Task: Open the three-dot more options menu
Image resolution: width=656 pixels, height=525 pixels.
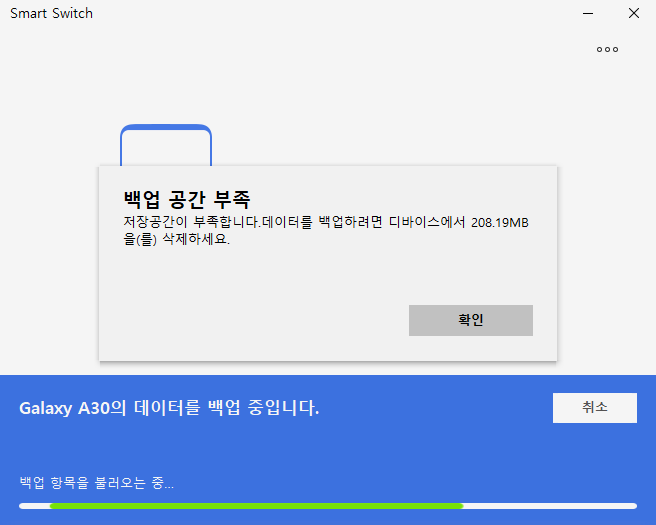Action: pos(607,49)
